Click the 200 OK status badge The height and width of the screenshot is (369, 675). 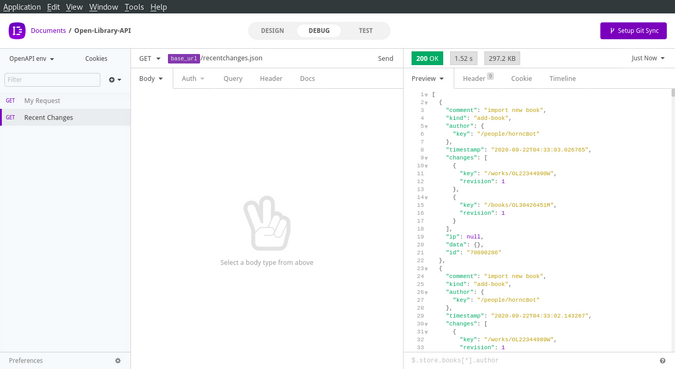pos(427,58)
